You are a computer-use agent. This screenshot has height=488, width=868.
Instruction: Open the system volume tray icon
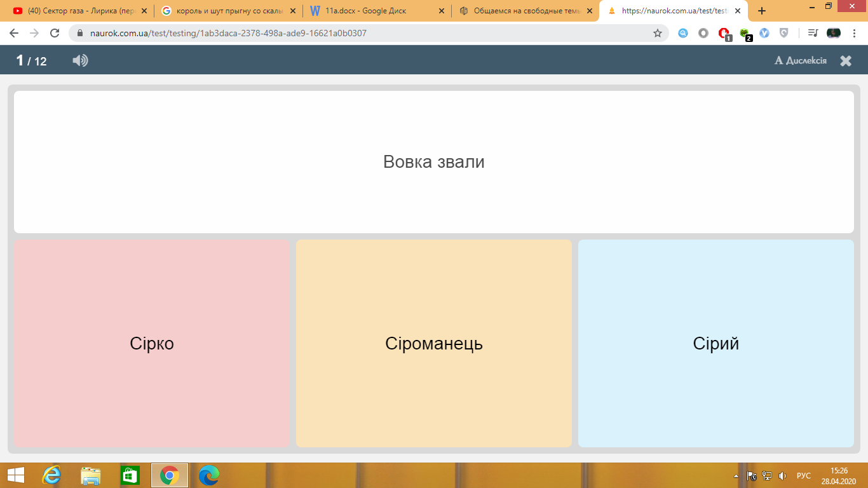783,476
